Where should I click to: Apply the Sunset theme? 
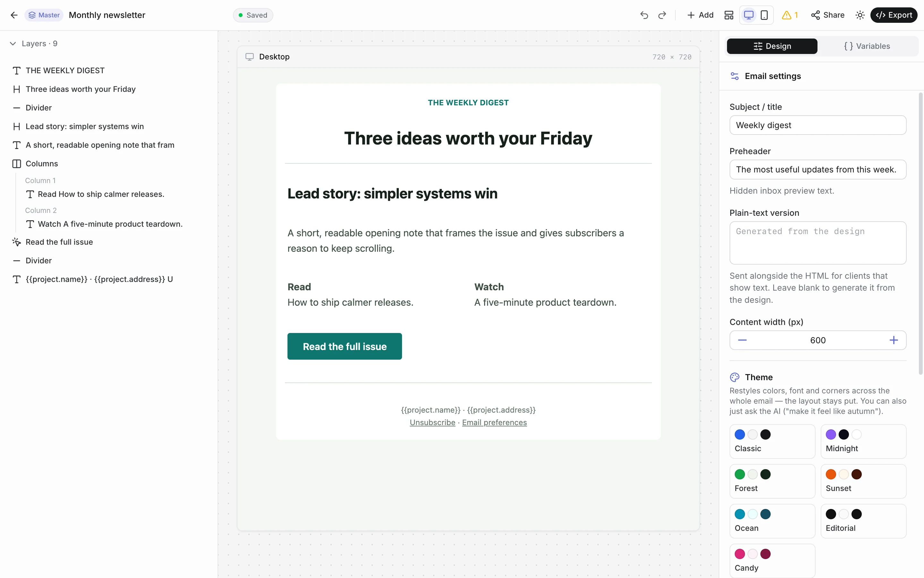tap(863, 481)
